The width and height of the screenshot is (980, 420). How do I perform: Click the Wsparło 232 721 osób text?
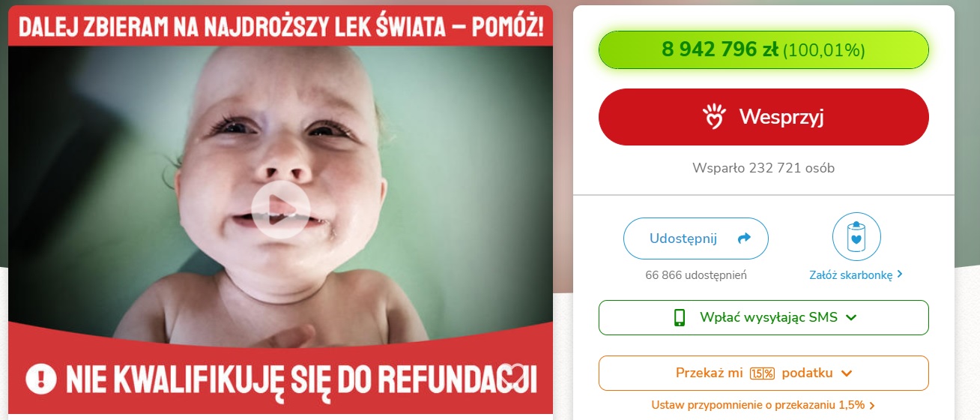(x=763, y=168)
